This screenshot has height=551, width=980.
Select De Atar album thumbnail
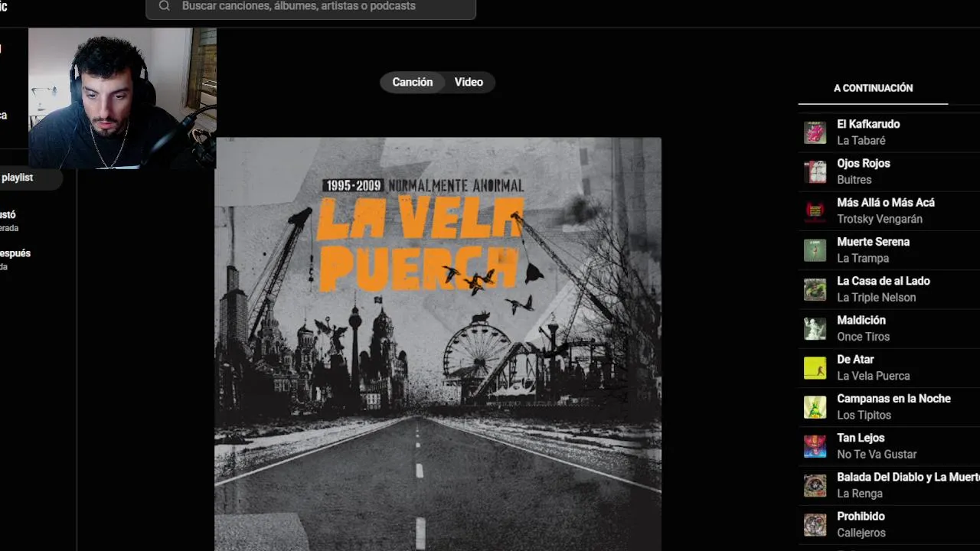[x=815, y=368]
